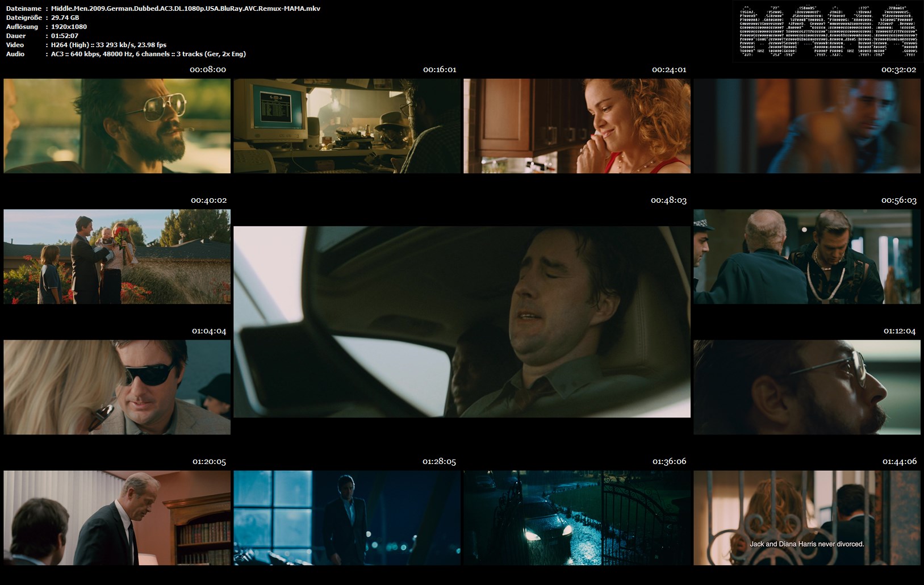Click the "Dateiname" label
Viewport: 924px width, 585px height.
tap(24, 9)
